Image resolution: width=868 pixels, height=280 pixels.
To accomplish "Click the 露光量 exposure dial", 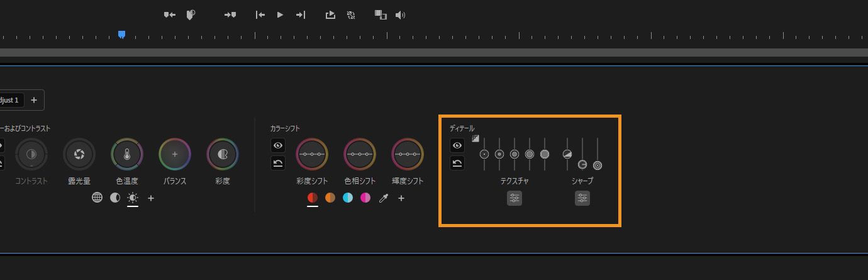I will click(79, 154).
